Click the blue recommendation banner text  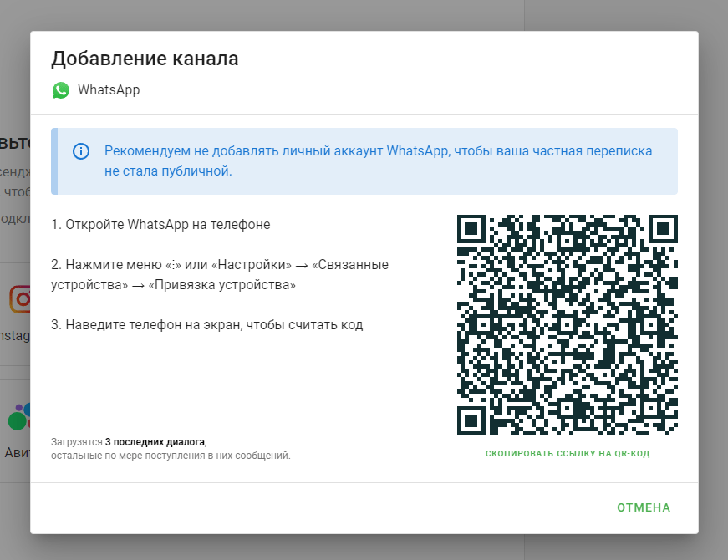point(378,160)
